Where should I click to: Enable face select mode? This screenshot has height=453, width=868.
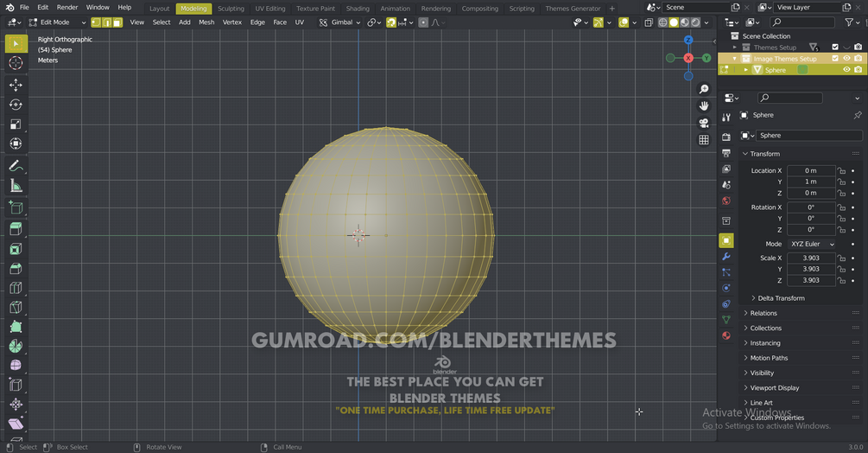(117, 22)
